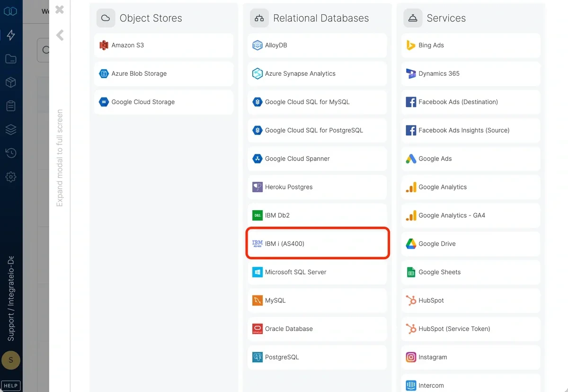
Task: Click the Google Ads icon
Action: tap(411, 159)
